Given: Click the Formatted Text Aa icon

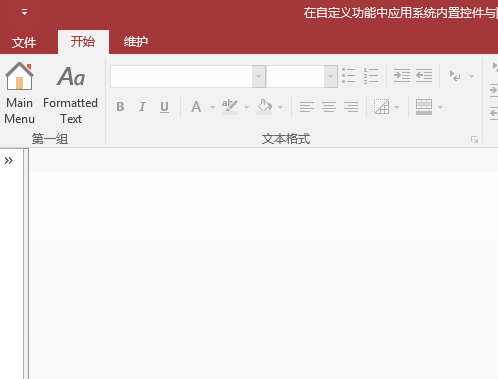Looking at the screenshot, I should pyautogui.click(x=71, y=76).
